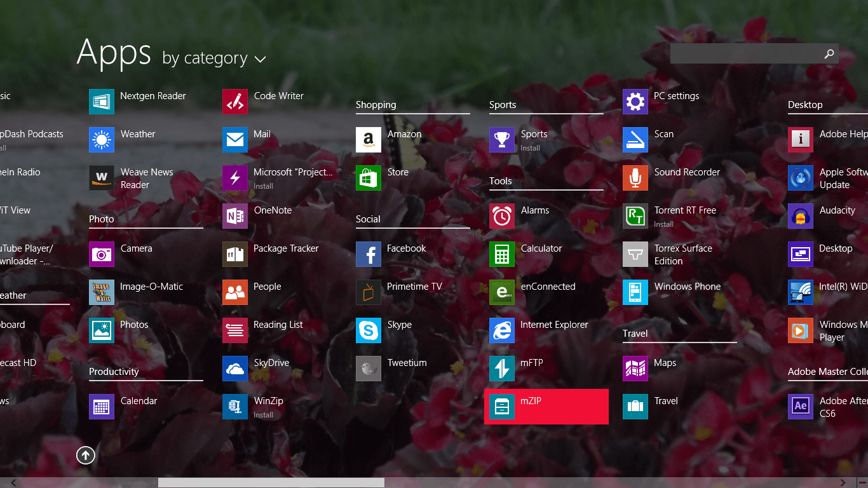Open the Weave News Reader icon
Viewport: 868px width, 488px height.
pyautogui.click(x=102, y=178)
